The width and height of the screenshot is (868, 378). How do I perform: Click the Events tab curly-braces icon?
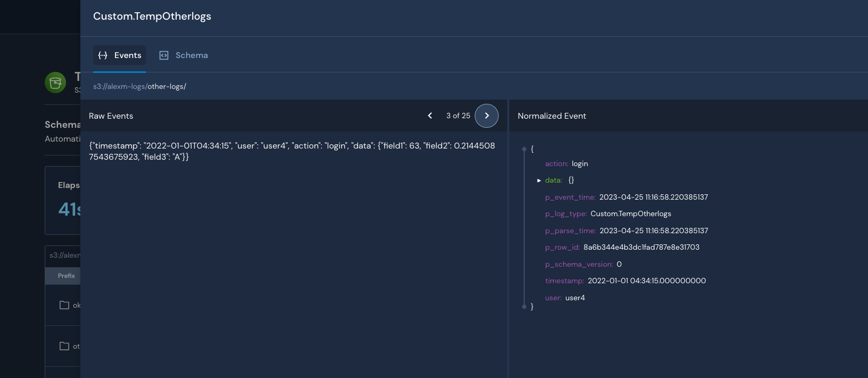tap(103, 55)
